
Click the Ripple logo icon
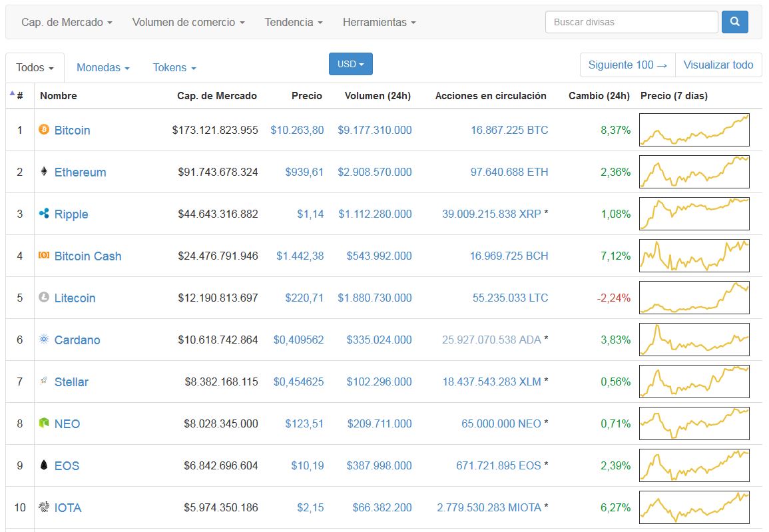(44, 213)
